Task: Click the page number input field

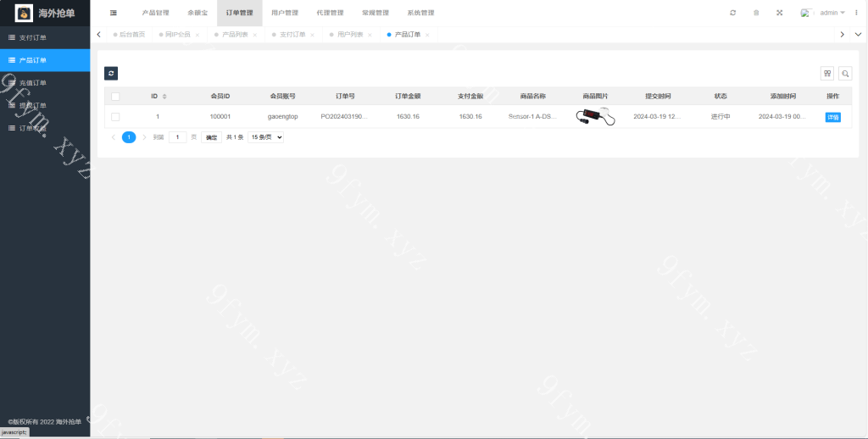Action: point(178,137)
